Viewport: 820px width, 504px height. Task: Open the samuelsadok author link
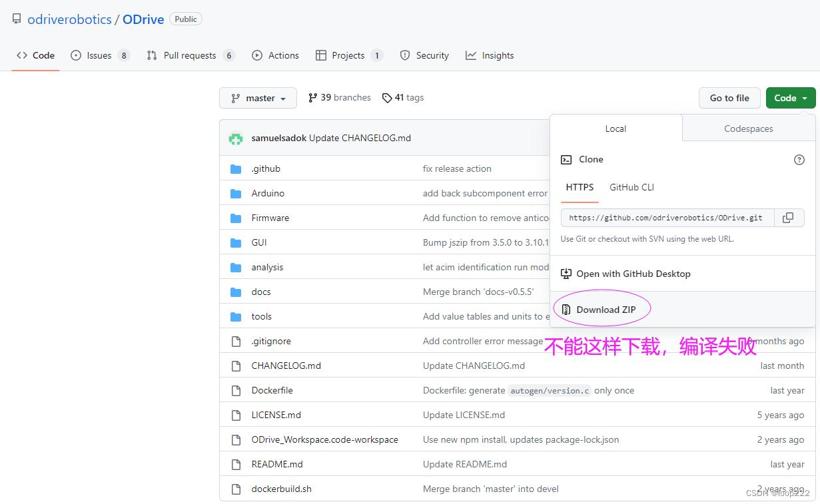[x=279, y=138]
